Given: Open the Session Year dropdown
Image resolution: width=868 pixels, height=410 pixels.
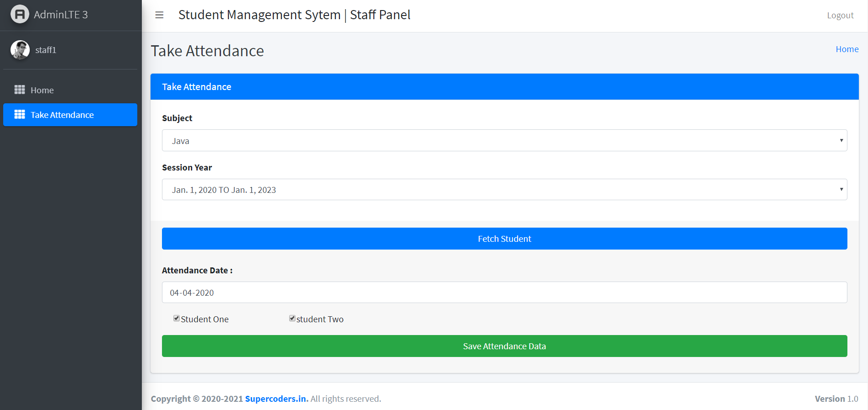Looking at the screenshot, I should click(504, 189).
